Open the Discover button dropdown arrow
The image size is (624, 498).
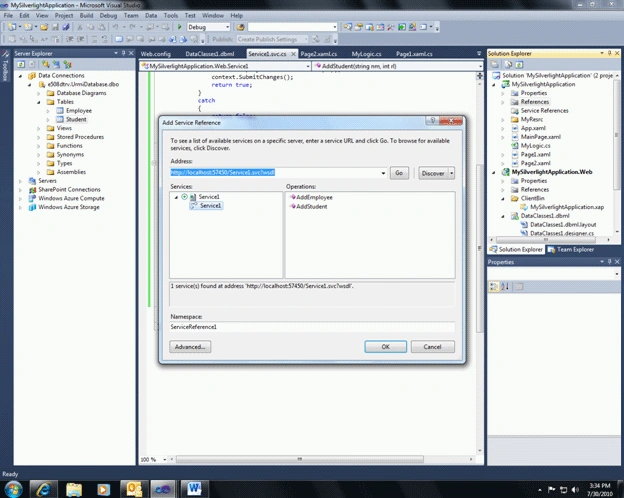point(451,173)
